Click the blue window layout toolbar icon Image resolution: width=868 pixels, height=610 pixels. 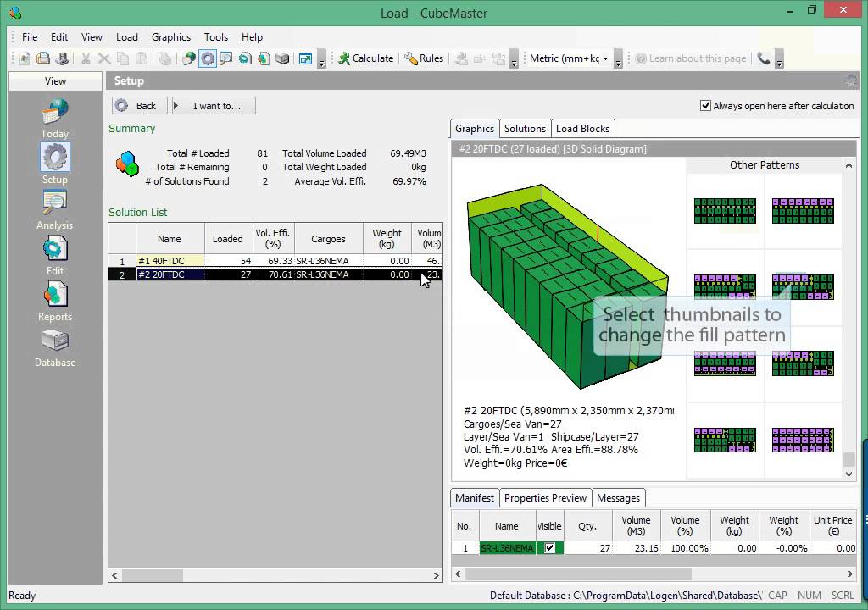point(305,58)
